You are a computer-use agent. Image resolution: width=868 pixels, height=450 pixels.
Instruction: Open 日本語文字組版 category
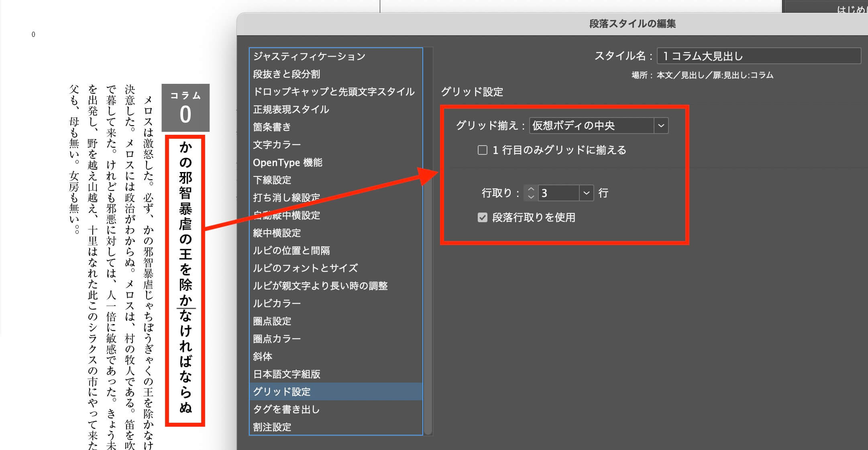click(x=287, y=374)
